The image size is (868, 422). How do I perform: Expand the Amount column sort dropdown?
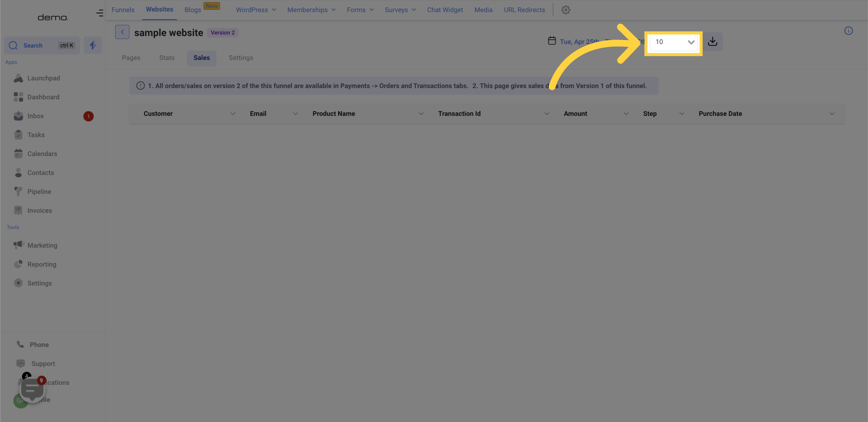coord(626,114)
